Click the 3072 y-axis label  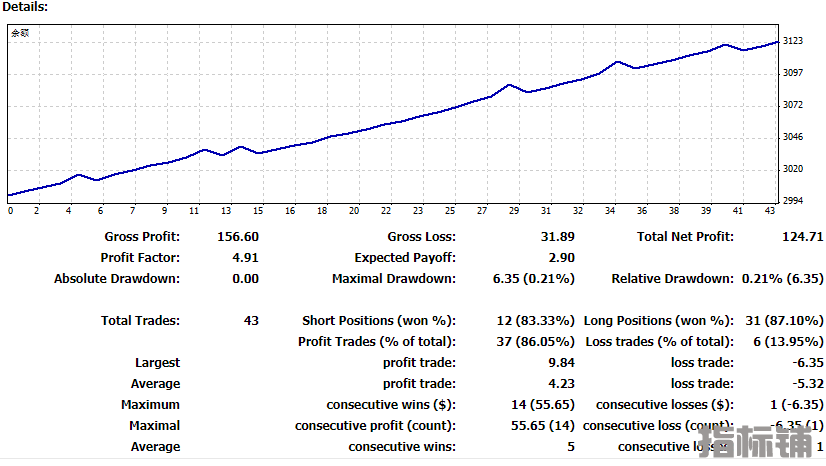794,105
